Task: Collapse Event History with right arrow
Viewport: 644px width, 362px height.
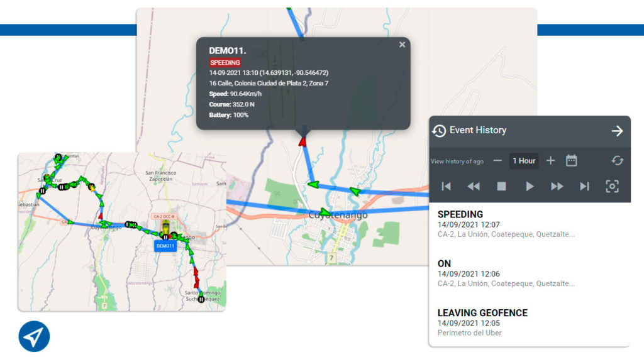Action: 617,131
